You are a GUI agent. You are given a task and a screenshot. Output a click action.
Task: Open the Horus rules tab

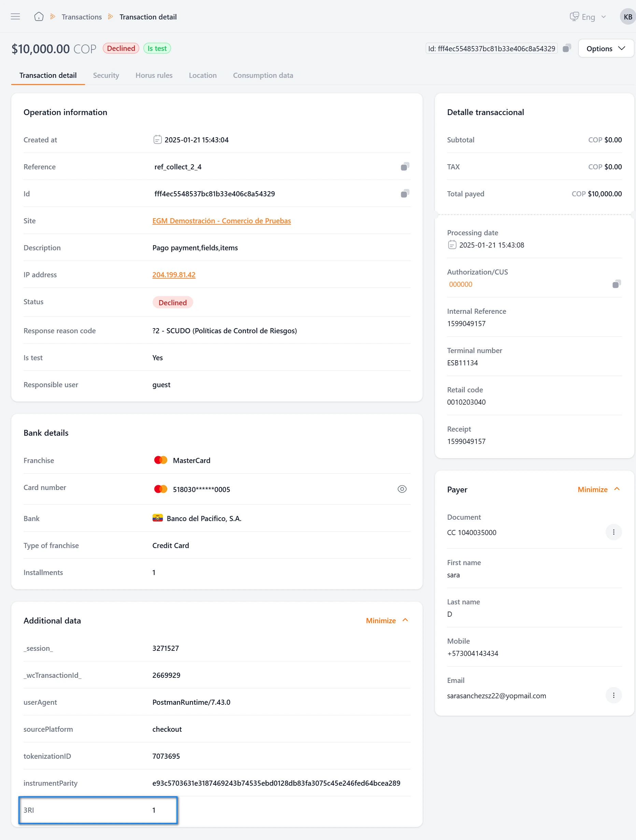click(x=154, y=75)
